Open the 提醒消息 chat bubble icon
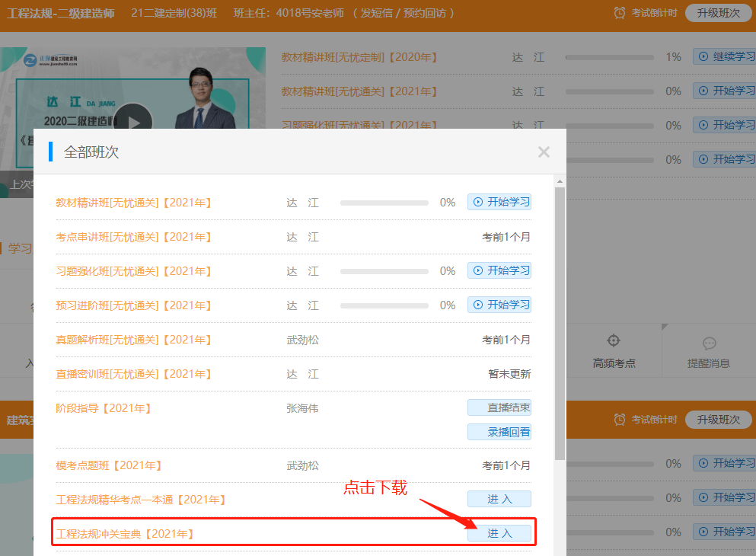The width and height of the screenshot is (756, 556). pyautogui.click(x=709, y=344)
